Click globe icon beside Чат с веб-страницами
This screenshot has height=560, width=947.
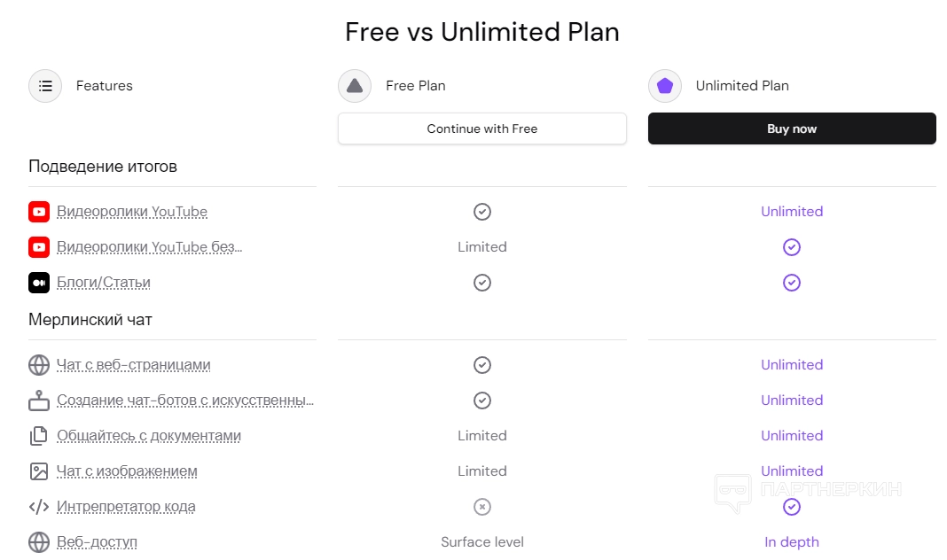[x=39, y=365]
